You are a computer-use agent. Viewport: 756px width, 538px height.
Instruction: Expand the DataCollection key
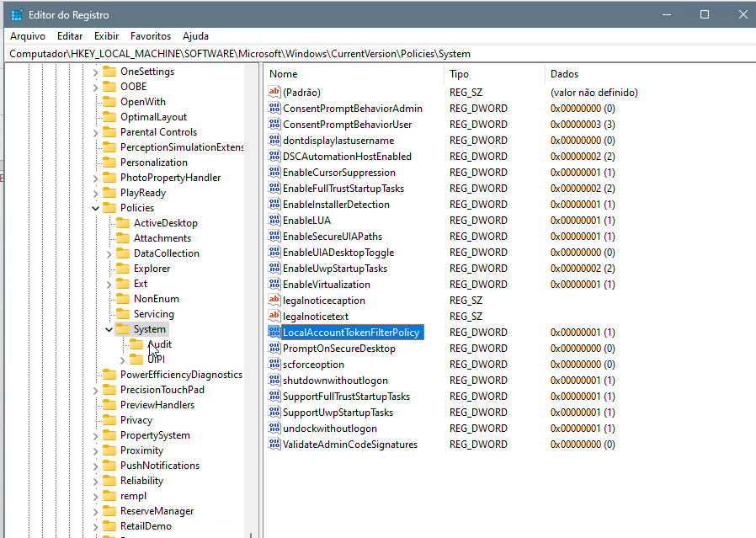[x=109, y=253]
